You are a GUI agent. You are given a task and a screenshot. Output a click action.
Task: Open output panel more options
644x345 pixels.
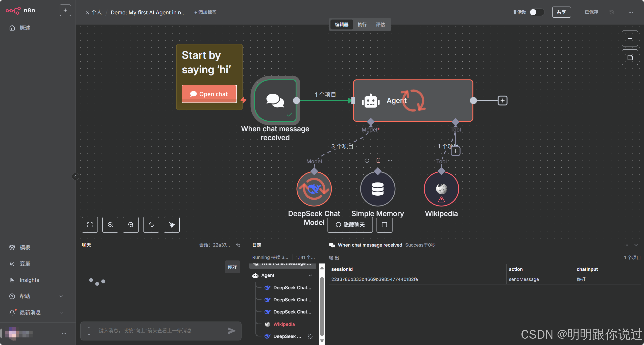coord(626,245)
